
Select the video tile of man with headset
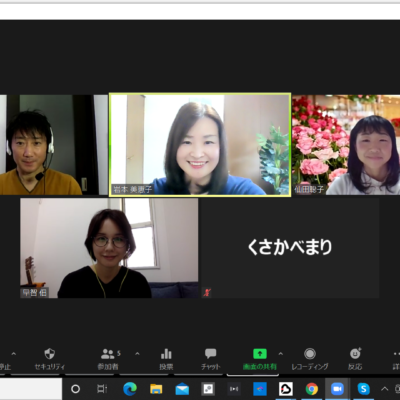click(x=54, y=145)
